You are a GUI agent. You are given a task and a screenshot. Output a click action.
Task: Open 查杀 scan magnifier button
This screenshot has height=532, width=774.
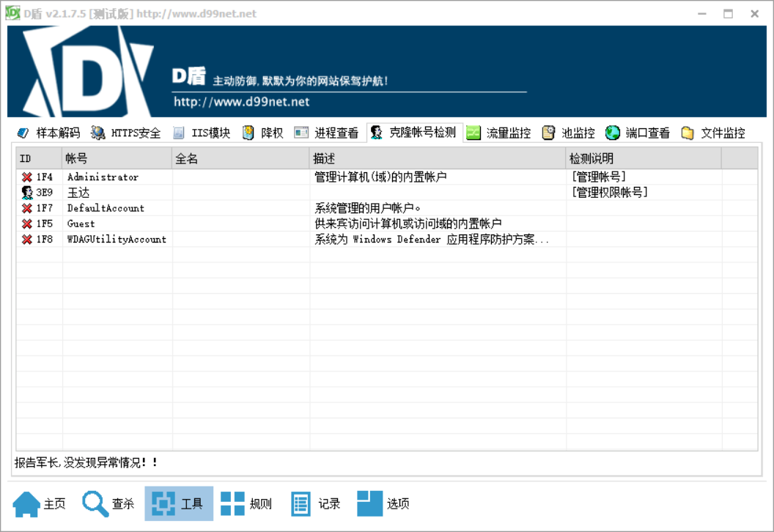[108, 504]
